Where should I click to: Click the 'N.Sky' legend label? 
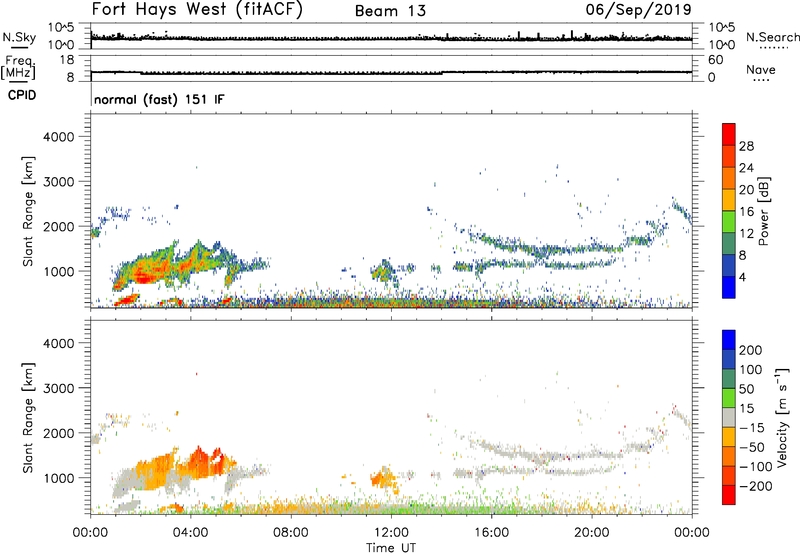(x=19, y=37)
